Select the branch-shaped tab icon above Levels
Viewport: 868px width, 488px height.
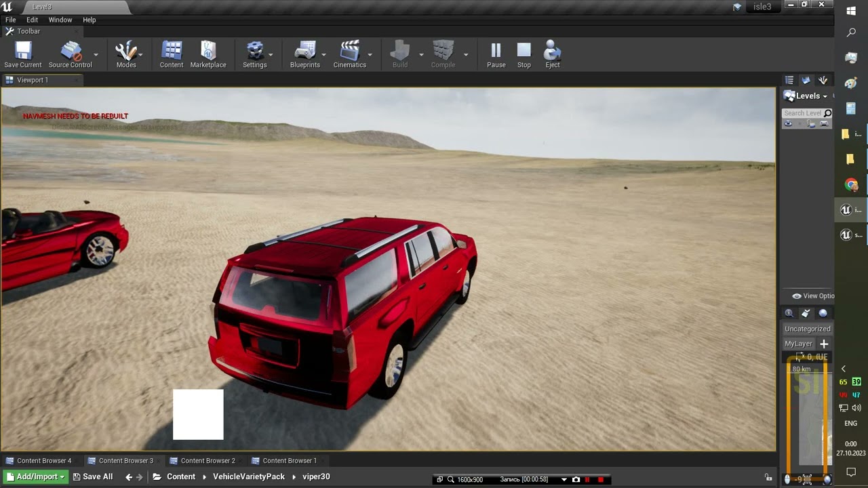click(x=823, y=80)
